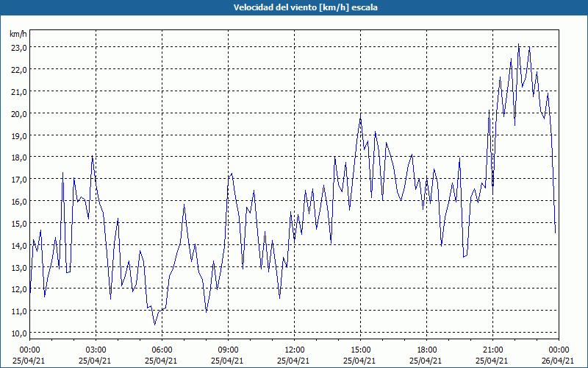Screen dimensions: 588x368
Task: Click the 12:00 time axis label
Action: coord(295,350)
